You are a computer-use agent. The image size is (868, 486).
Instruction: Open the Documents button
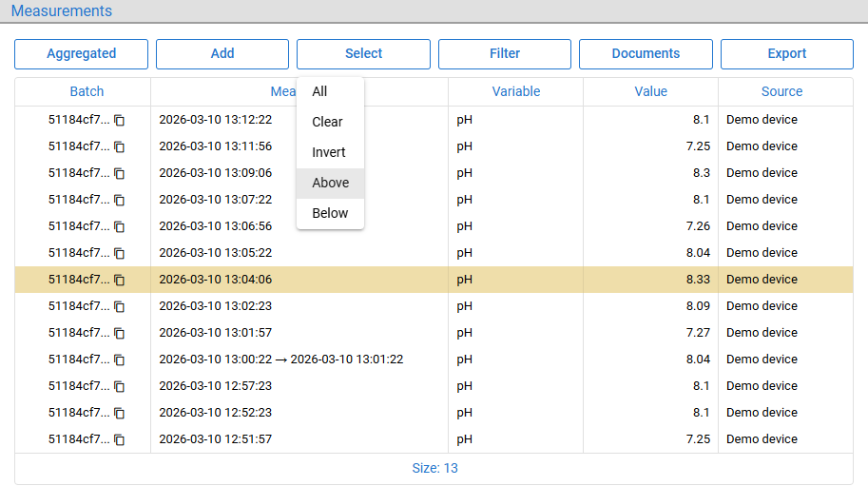tap(646, 53)
